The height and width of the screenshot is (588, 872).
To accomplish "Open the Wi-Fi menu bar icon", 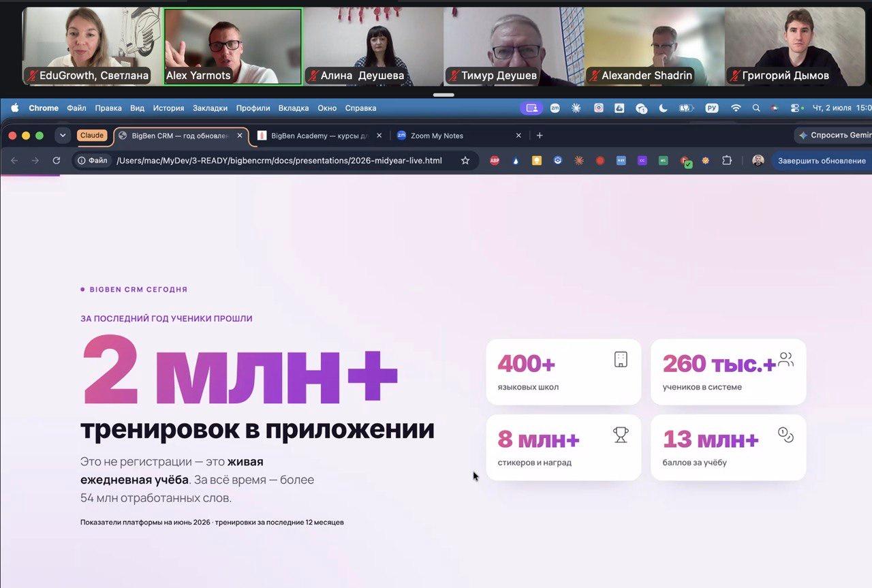I will click(736, 108).
